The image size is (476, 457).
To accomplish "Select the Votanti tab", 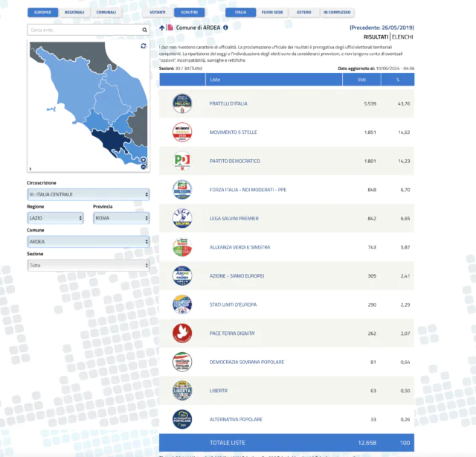I will click(157, 13).
